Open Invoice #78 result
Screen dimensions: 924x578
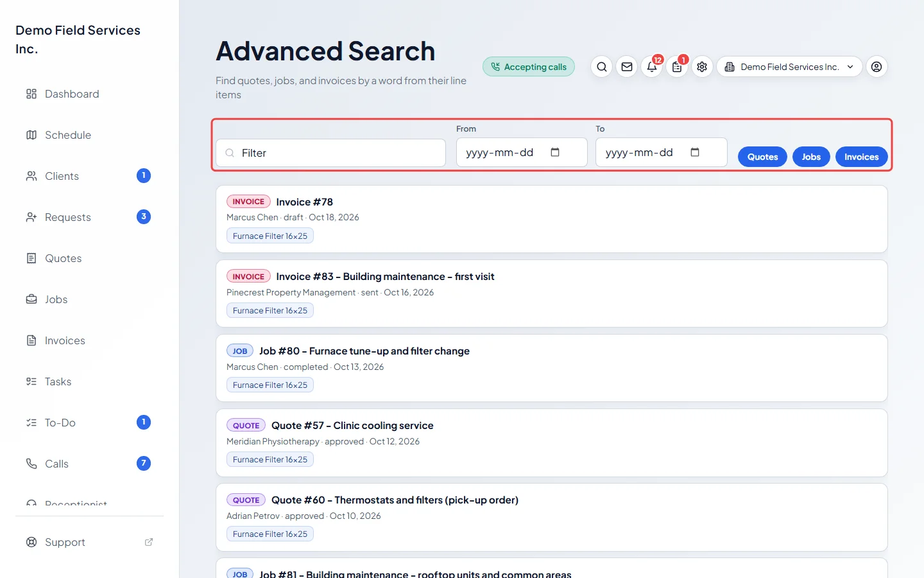pyautogui.click(x=552, y=219)
